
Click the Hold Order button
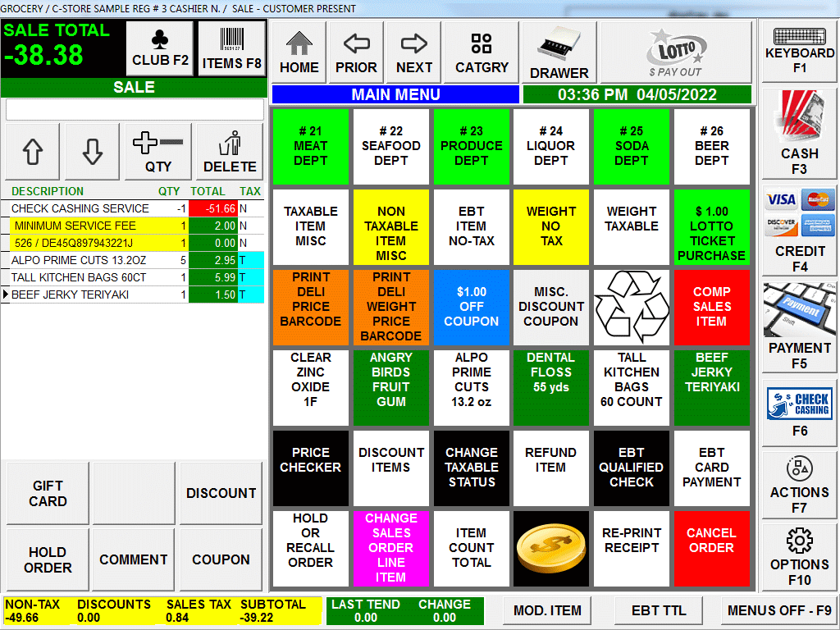pyautogui.click(x=48, y=559)
